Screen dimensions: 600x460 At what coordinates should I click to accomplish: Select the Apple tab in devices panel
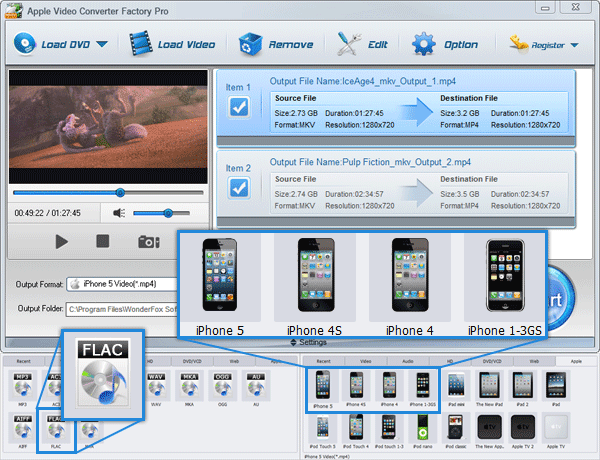[x=576, y=361]
